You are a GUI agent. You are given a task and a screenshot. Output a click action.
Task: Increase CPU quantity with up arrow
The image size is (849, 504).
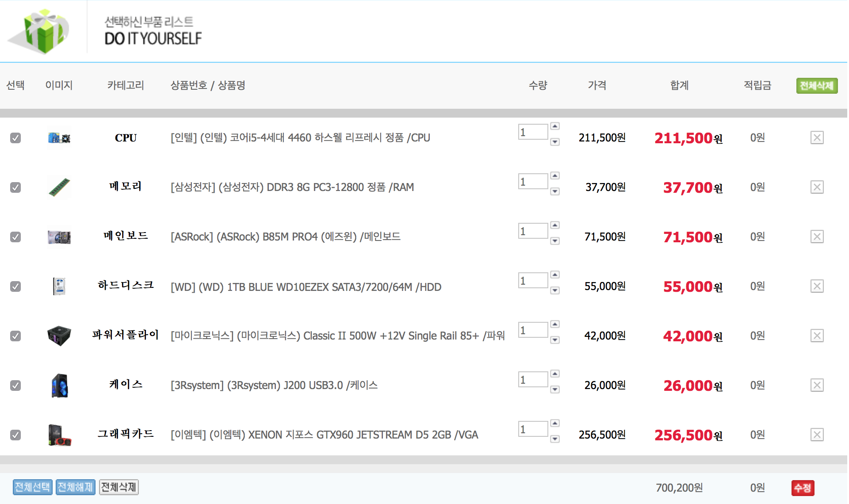coord(555,126)
